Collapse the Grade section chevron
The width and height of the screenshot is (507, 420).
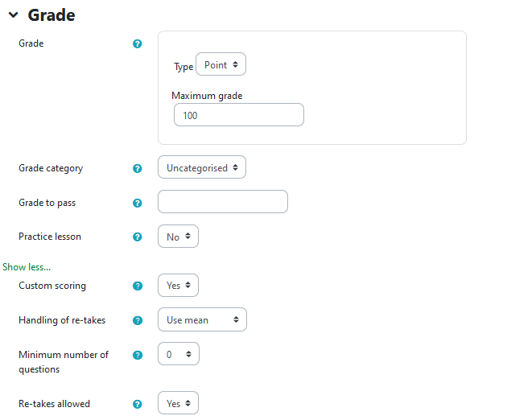click(x=13, y=15)
